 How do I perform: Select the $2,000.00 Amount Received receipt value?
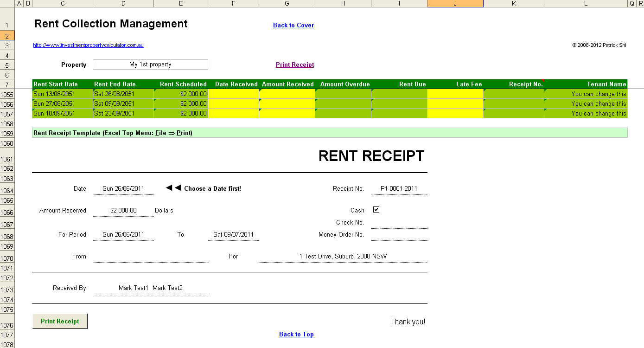[123, 211]
